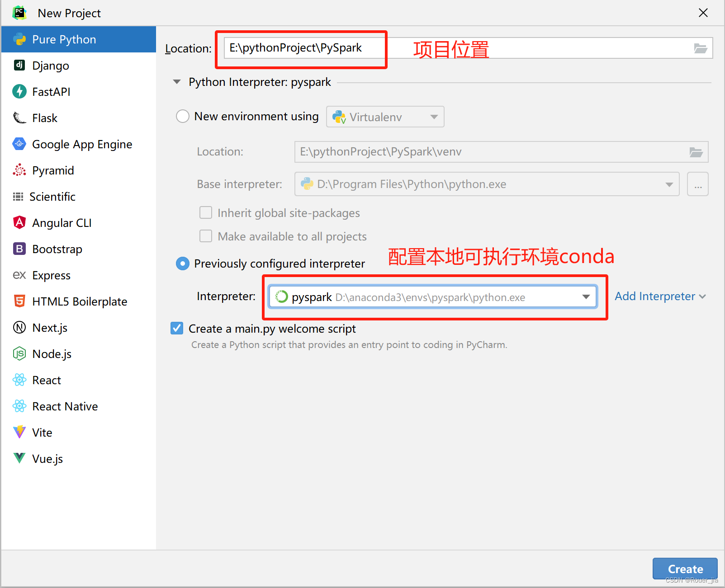The width and height of the screenshot is (725, 588).
Task: Collapse the Python Interpreter: pyspark section
Action: pos(177,82)
